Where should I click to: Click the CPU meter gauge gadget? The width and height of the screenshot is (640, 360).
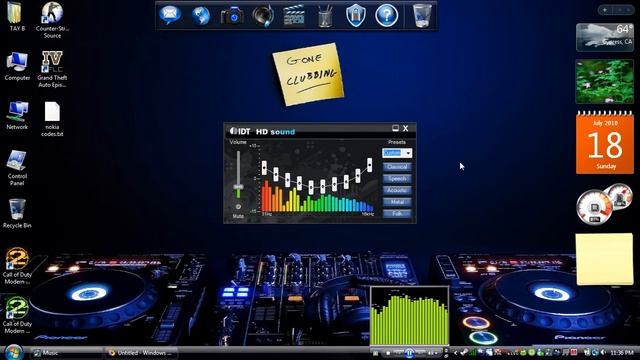pos(594,207)
